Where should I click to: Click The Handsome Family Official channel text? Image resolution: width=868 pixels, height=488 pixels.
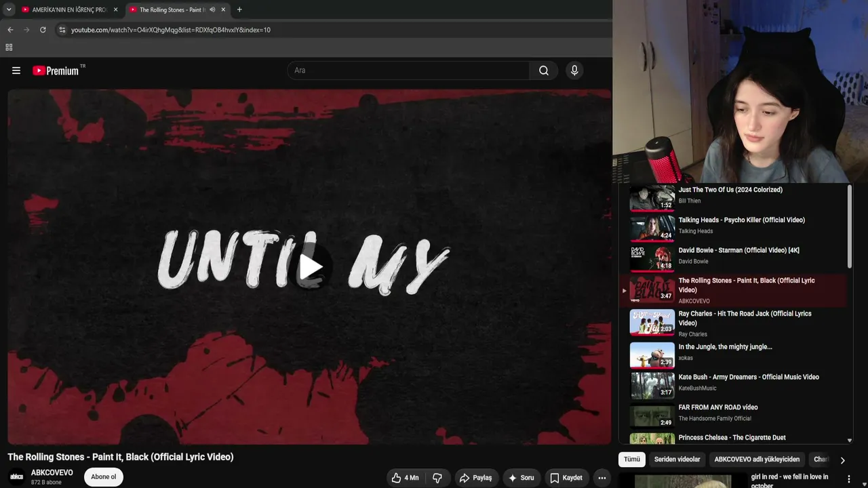pos(715,419)
